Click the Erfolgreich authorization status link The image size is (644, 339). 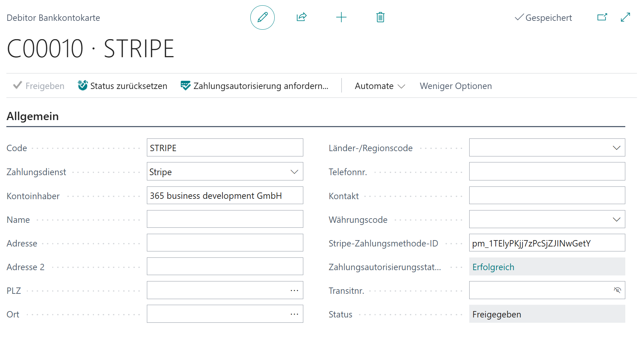[493, 267]
